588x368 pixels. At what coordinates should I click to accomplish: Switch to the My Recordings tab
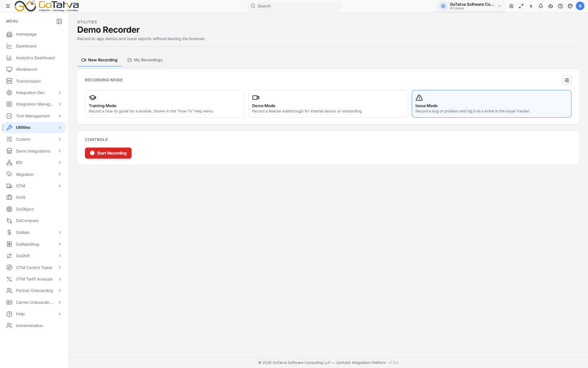click(145, 60)
